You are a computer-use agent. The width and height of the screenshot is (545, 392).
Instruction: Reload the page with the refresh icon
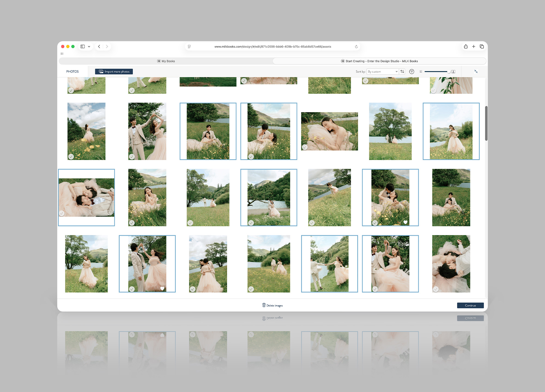356,47
